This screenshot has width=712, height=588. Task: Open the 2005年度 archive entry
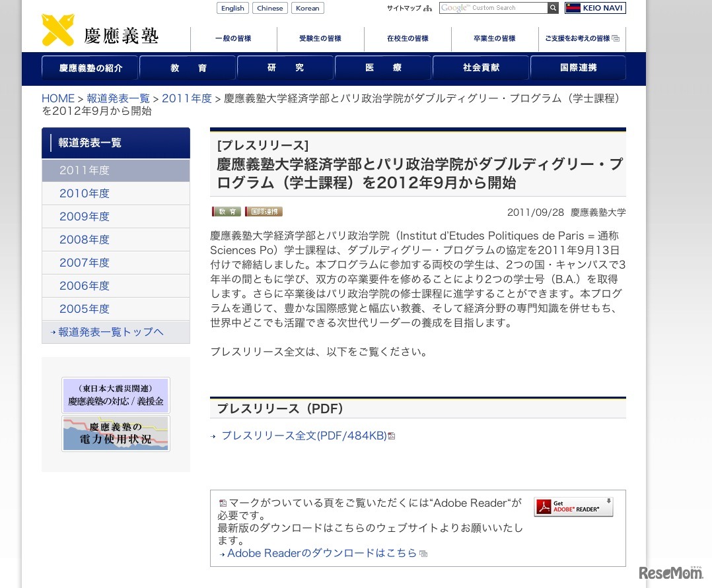(84, 308)
